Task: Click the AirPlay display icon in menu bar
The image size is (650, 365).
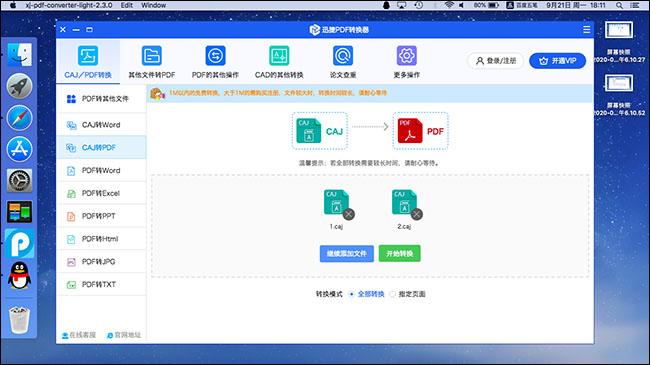Action: click(401, 5)
